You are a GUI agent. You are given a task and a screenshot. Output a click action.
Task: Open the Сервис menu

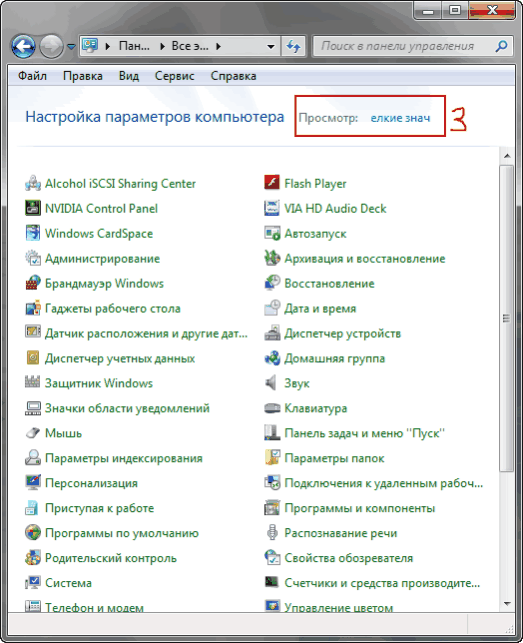click(174, 76)
